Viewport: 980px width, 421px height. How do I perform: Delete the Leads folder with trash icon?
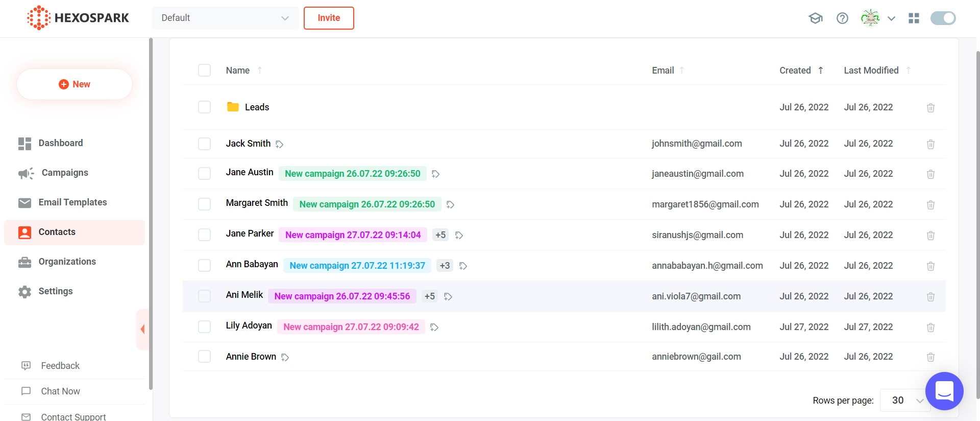tap(930, 108)
